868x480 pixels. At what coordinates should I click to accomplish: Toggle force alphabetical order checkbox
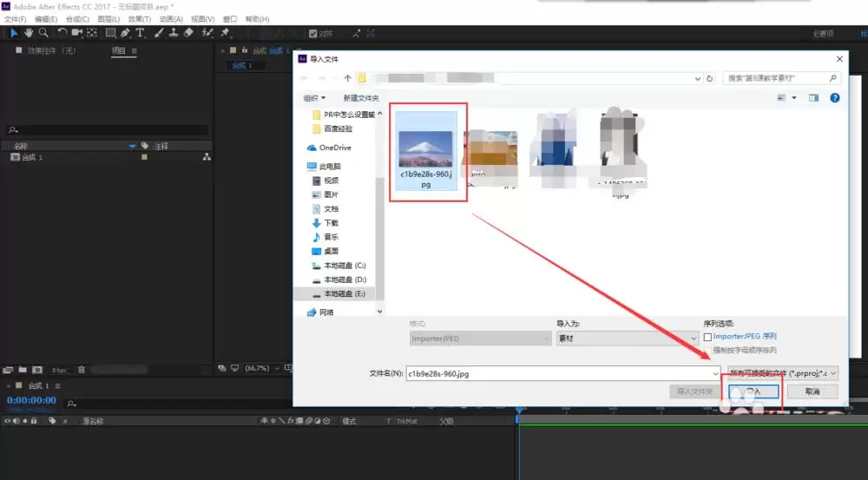707,351
